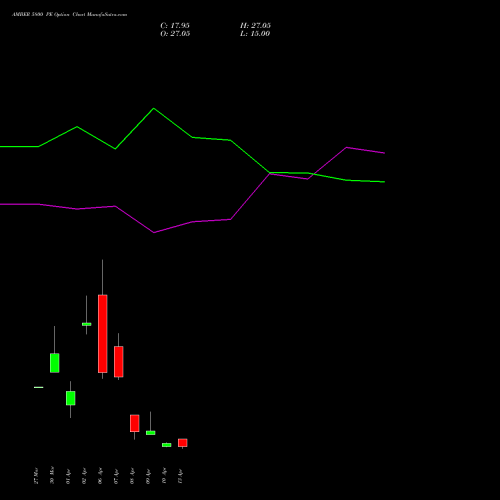Click the green line's highest peak
This screenshot has height=500, width=500.
coord(154,108)
